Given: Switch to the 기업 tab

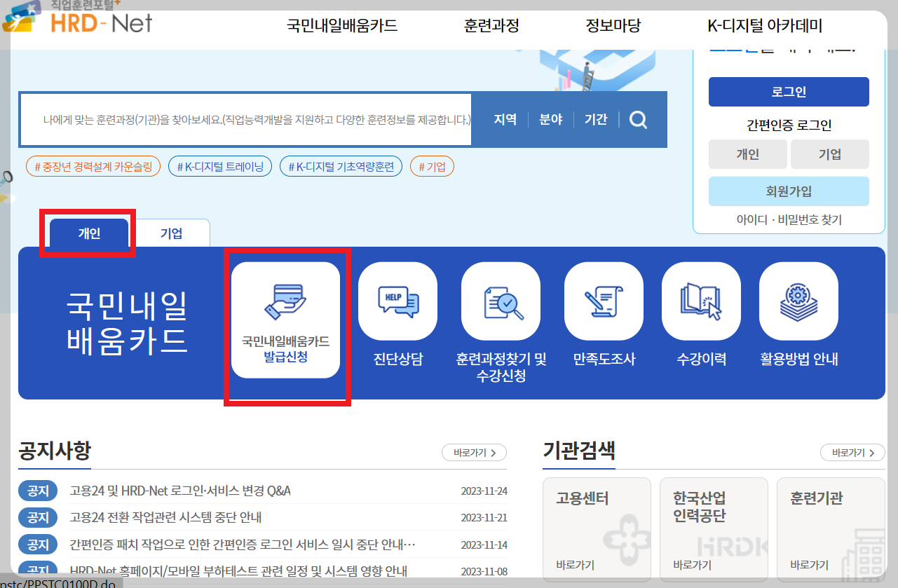Looking at the screenshot, I should coord(172,233).
